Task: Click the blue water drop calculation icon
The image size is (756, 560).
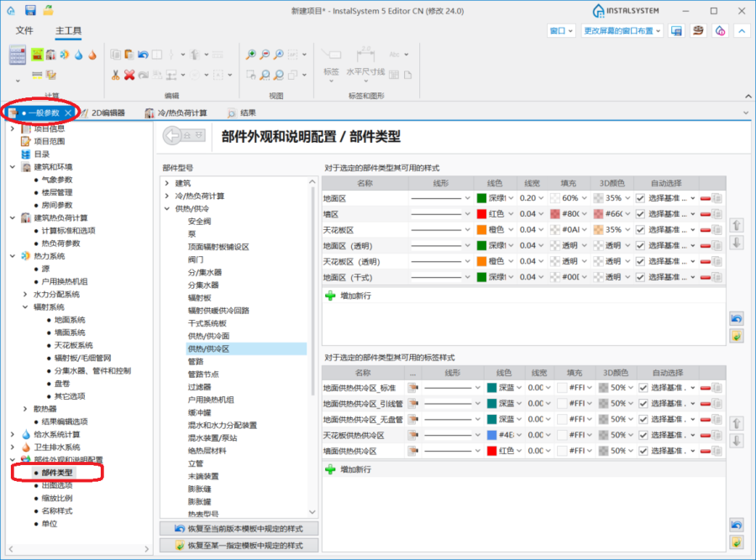Action: point(79,55)
